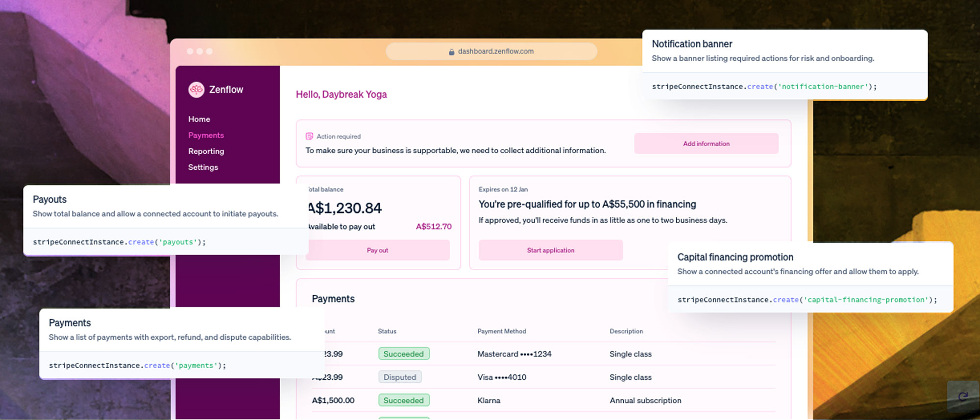
Task: Click the Disputed status badge
Action: (399, 377)
